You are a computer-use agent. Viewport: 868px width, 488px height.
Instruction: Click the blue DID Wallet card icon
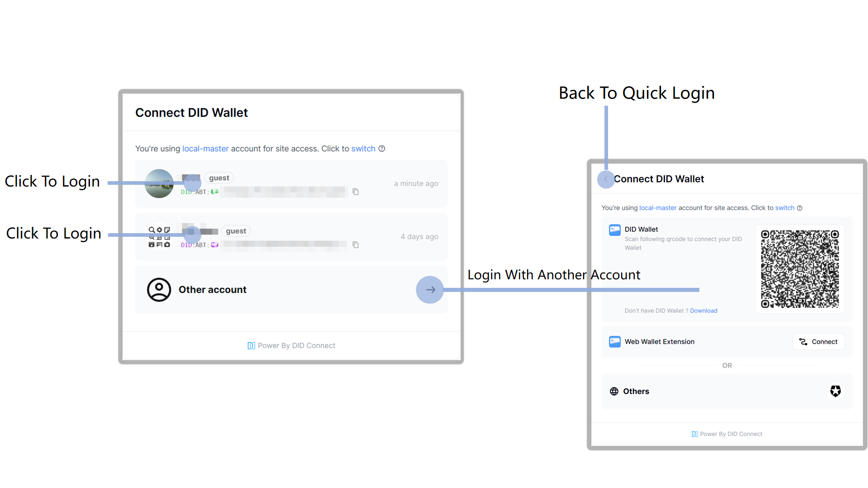615,230
